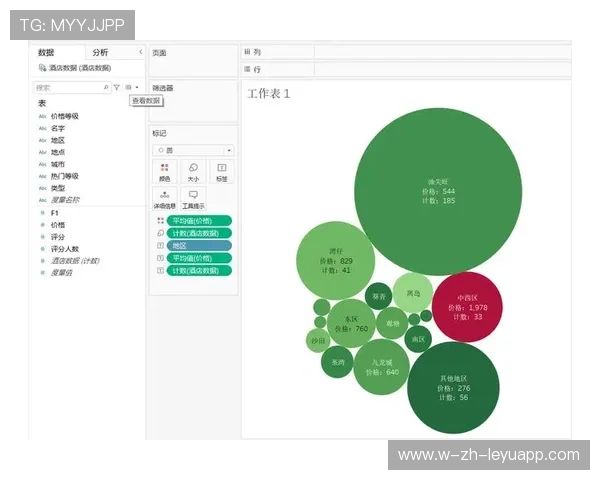Viewport: 600px width, 480px height.
Task: Click the label icon beside the second 平均值(价格) pill
Action: [x=161, y=258]
